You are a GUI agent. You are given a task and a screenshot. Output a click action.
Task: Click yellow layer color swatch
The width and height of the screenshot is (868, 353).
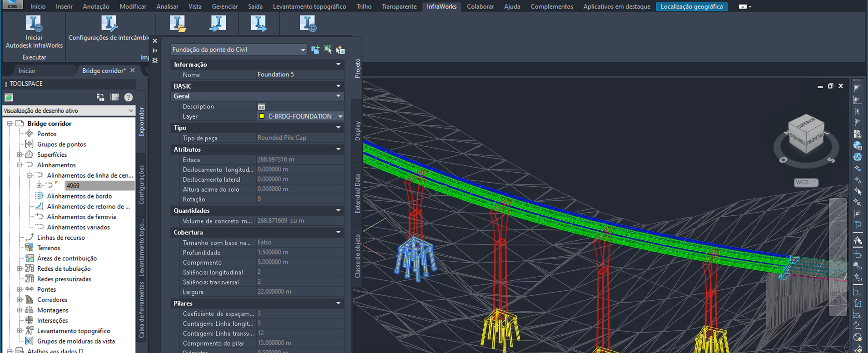tap(262, 116)
